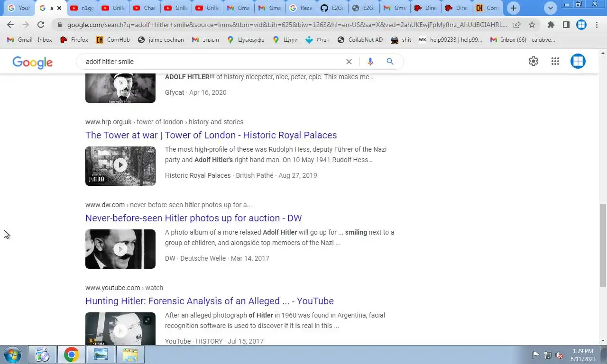Play DW video thumbnail
Screen dimensions: 607x364
120,249
